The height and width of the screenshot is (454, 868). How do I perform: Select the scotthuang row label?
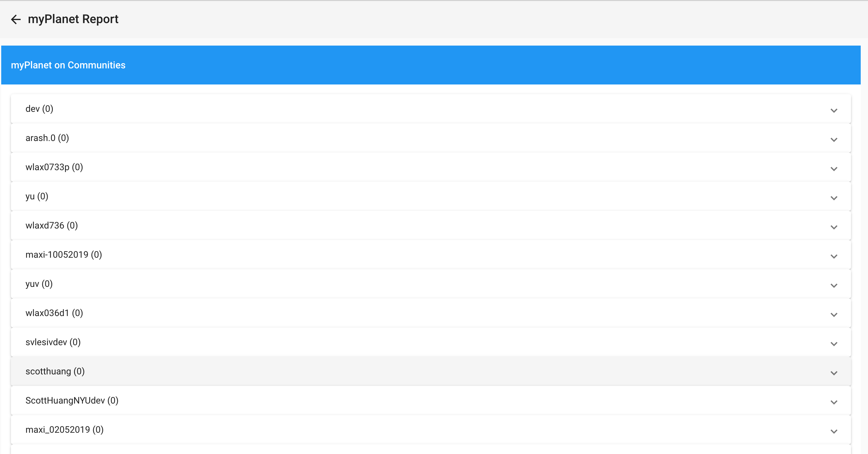pos(55,371)
